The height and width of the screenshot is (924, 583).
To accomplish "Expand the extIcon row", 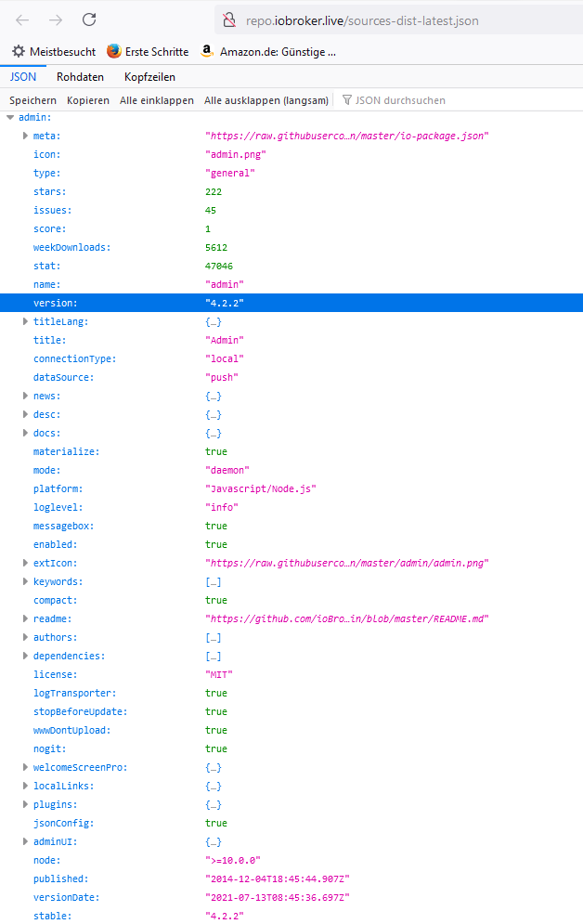I will [x=25, y=563].
